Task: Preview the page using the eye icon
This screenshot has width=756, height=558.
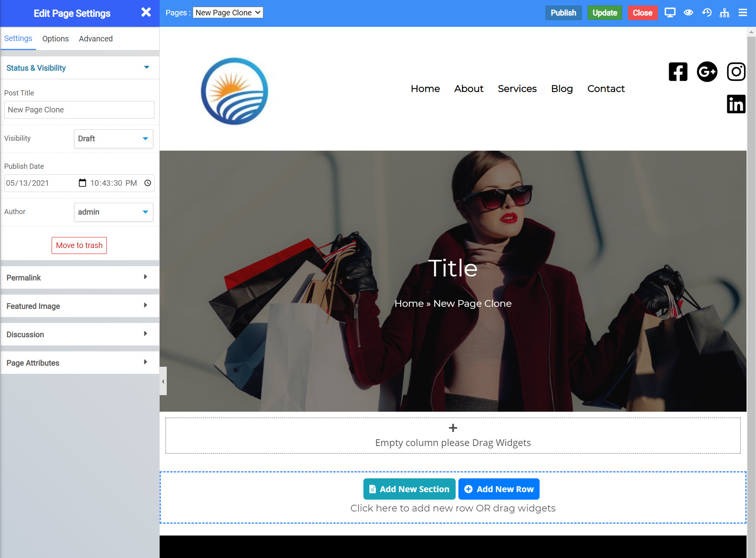Action: (688, 12)
